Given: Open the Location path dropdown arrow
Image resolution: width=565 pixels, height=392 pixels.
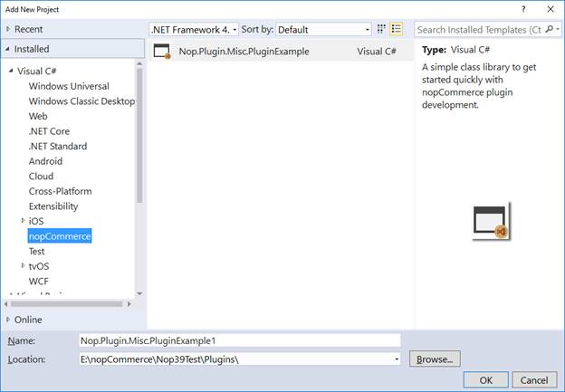Looking at the screenshot, I should (x=397, y=359).
